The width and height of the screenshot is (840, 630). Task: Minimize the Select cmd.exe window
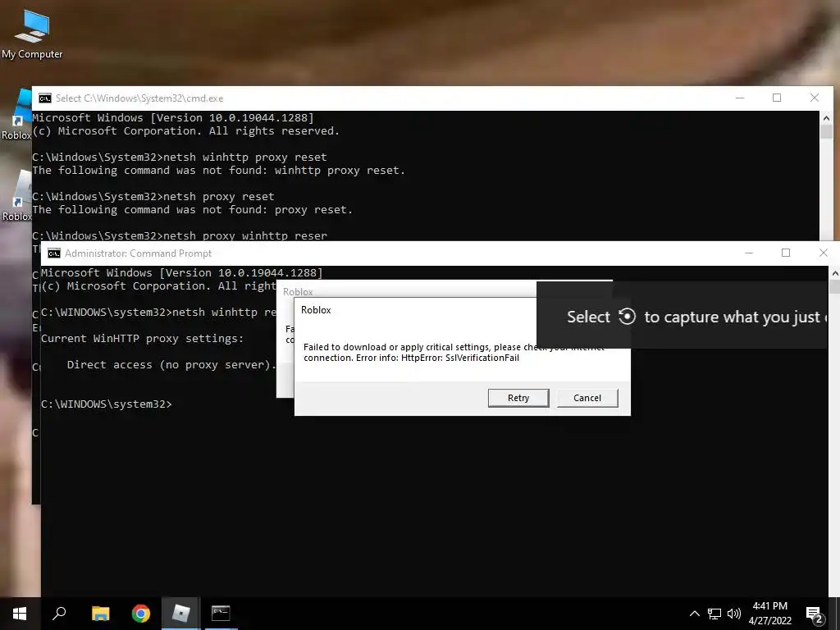(740, 98)
